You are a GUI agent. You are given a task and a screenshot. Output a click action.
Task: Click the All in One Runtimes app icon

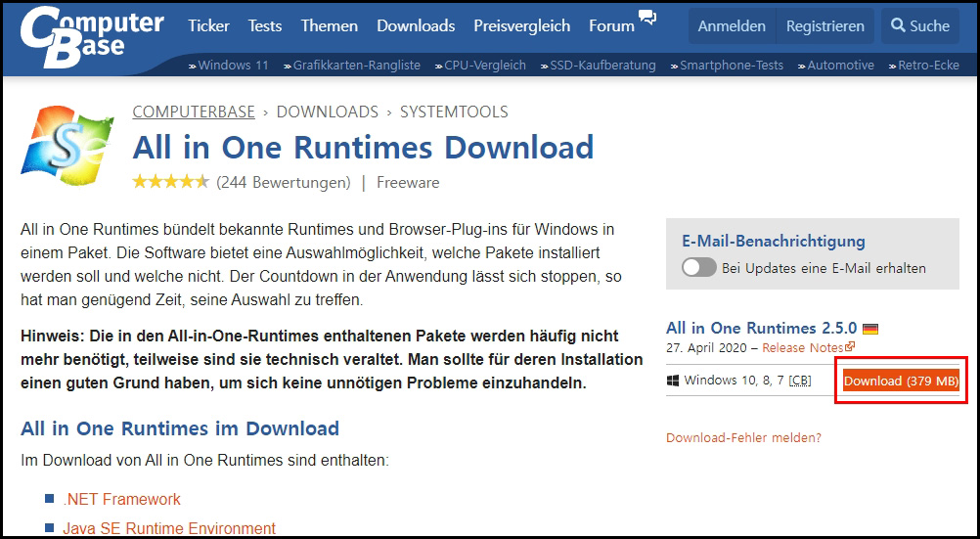67,146
